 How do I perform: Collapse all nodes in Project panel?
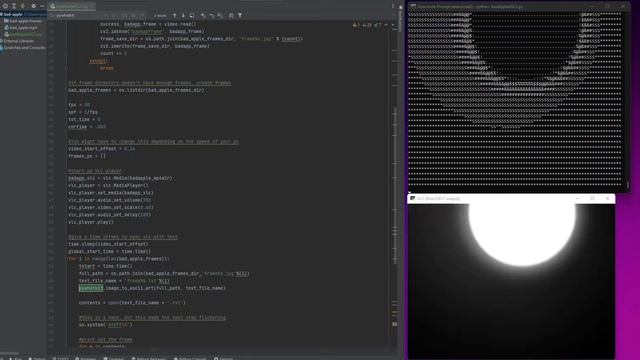(23, 6)
